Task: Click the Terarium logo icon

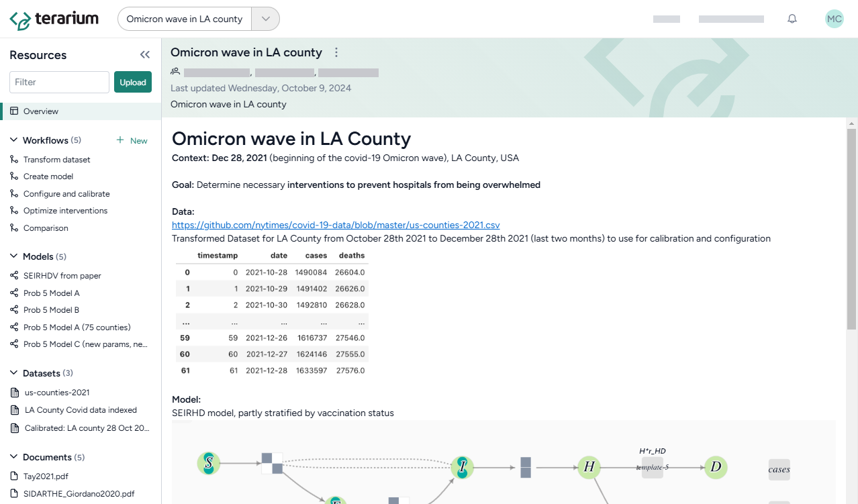Action: [x=20, y=19]
